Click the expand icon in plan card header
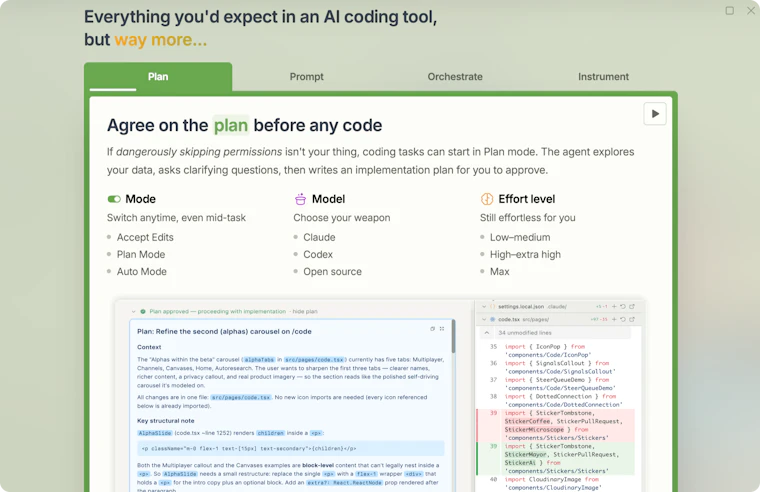760x492 pixels. (442, 329)
